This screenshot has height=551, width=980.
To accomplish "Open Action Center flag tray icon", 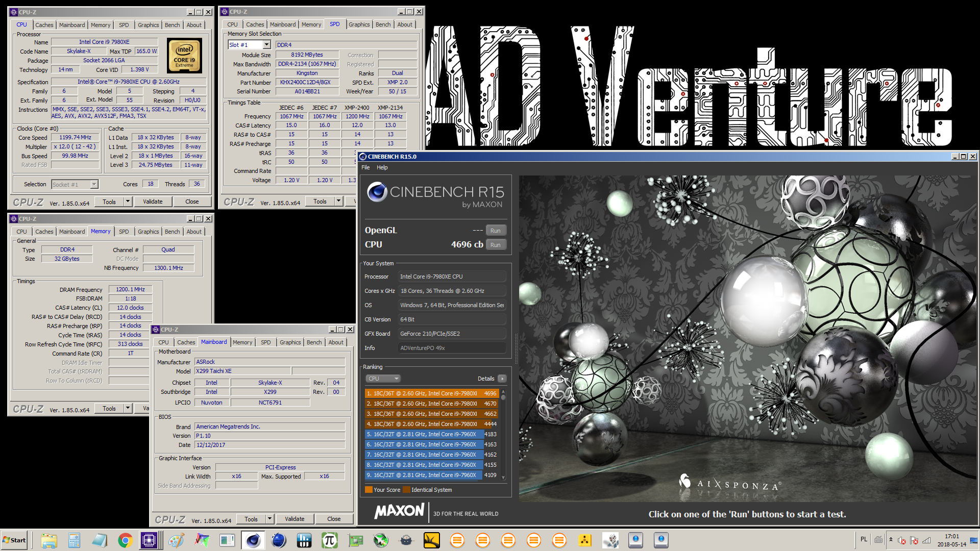I will (x=914, y=540).
